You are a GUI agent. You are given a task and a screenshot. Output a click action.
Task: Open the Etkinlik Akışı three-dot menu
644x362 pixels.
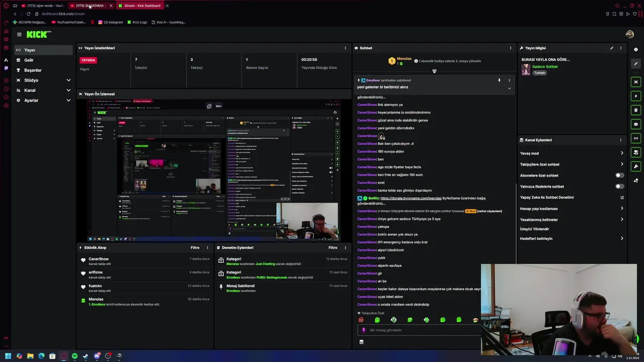click(207, 247)
